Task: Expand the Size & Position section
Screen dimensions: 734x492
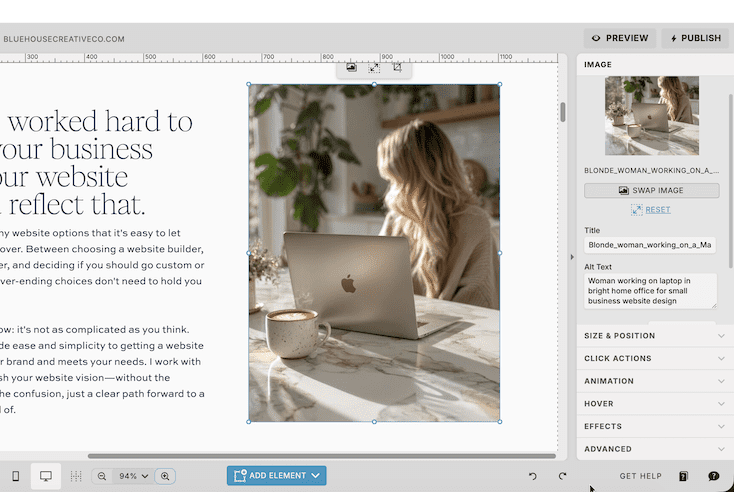Action: coord(655,336)
